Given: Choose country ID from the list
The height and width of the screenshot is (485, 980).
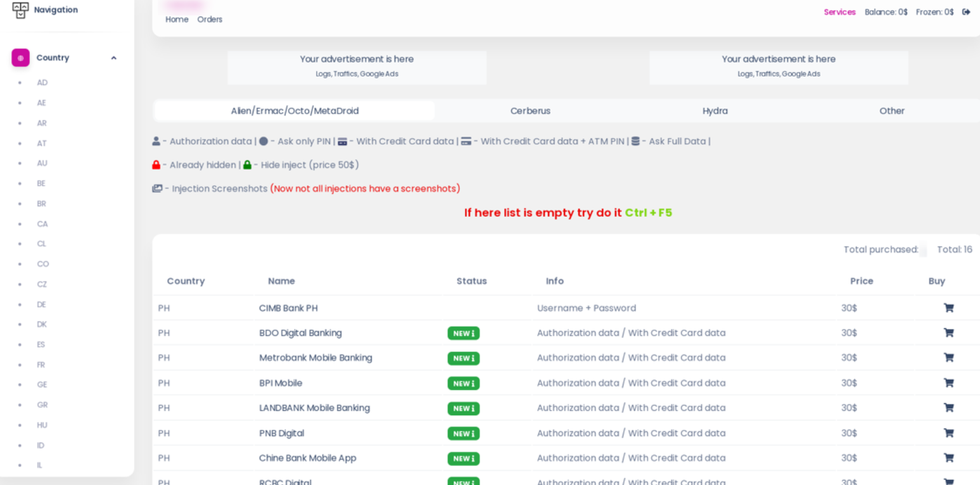Looking at the screenshot, I should pos(41,446).
